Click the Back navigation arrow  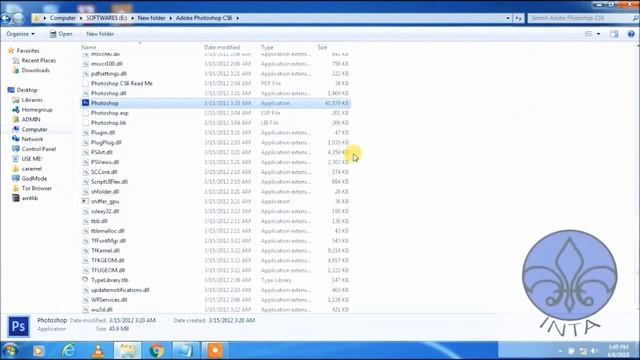[x=6, y=18]
